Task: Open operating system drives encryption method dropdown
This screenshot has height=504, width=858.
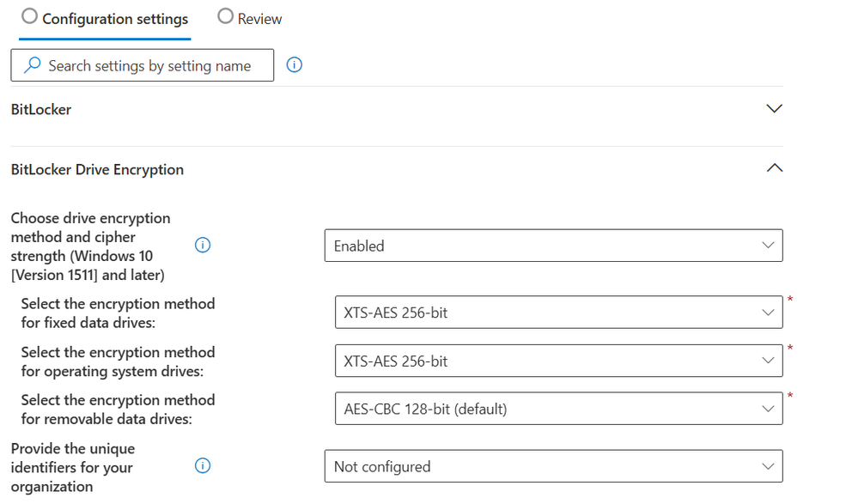Action: click(558, 361)
